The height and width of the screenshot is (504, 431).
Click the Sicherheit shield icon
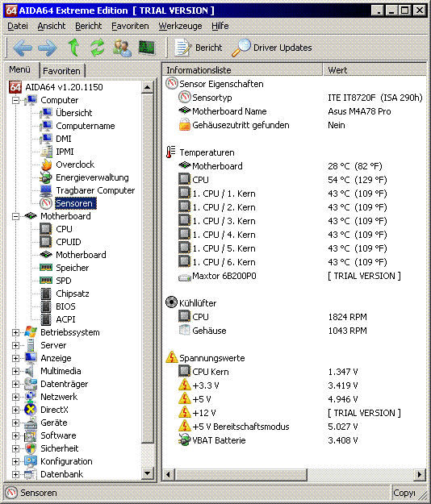31,448
